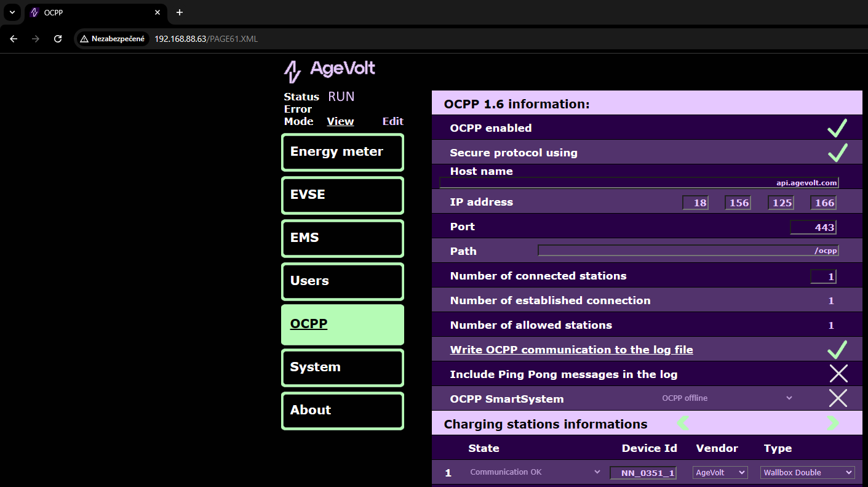Open the Energy meter section
Viewport: 868px width, 487px height.
pyautogui.click(x=343, y=152)
